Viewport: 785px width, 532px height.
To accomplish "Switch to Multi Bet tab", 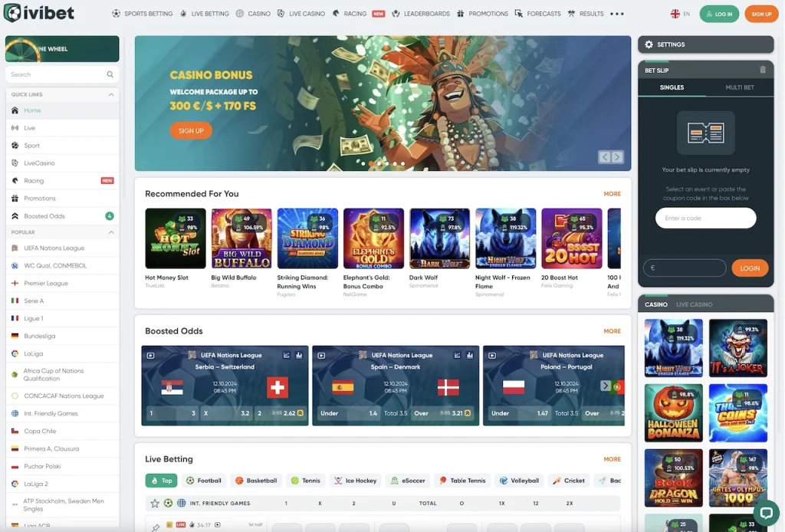I will click(740, 87).
